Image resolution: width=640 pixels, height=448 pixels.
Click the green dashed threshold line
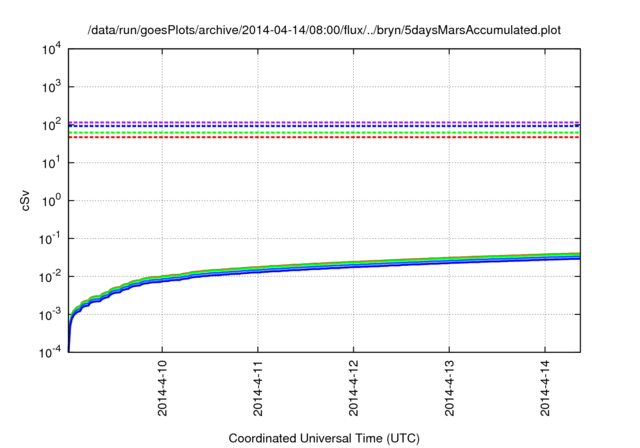pyautogui.click(x=324, y=133)
